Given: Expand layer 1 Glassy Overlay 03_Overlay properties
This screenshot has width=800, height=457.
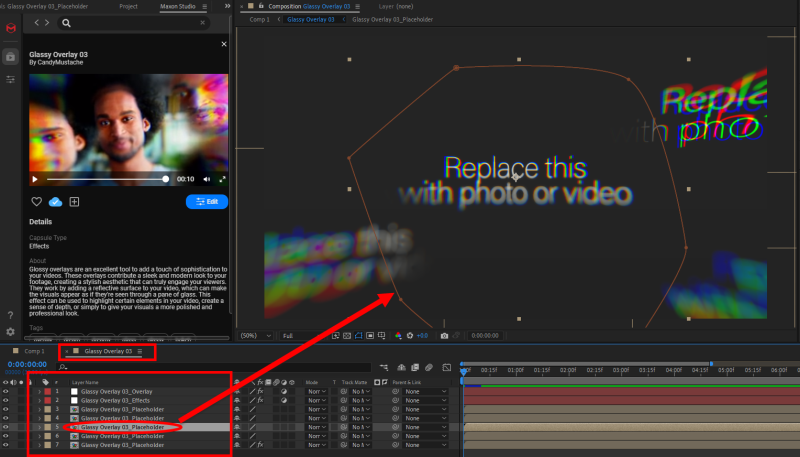Looking at the screenshot, I should tap(39, 391).
